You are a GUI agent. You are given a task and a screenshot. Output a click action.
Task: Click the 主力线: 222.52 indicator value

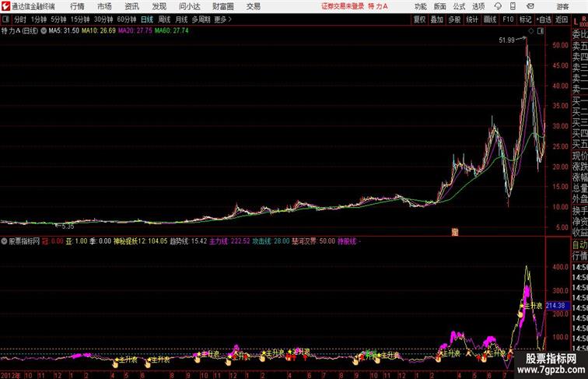click(x=229, y=241)
